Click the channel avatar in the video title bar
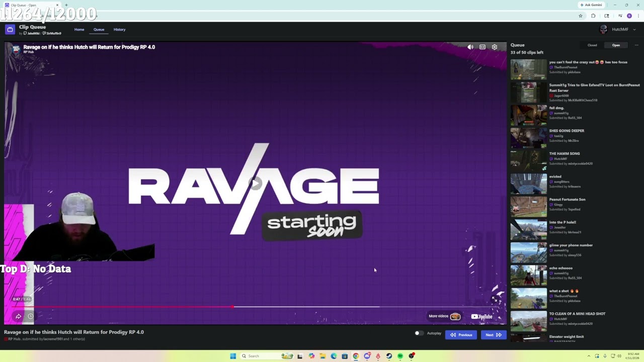The height and width of the screenshot is (362, 644). pos(16,49)
